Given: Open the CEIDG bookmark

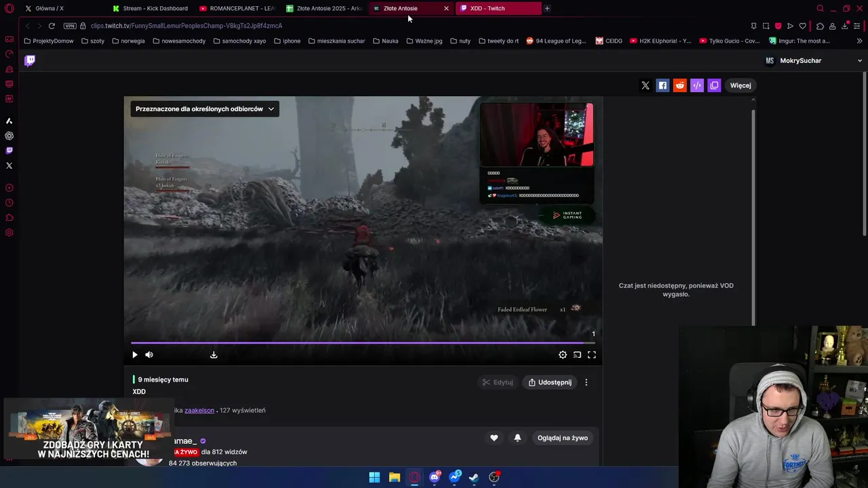Looking at the screenshot, I should [x=609, y=41].
